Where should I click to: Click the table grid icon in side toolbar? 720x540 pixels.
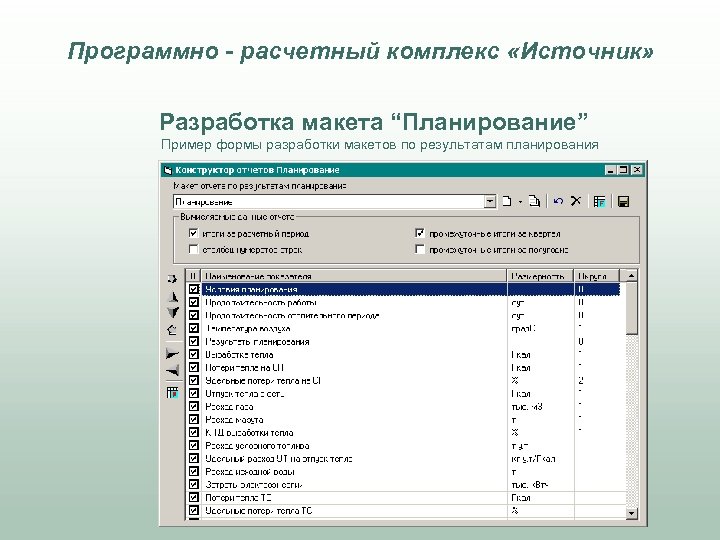172,393
